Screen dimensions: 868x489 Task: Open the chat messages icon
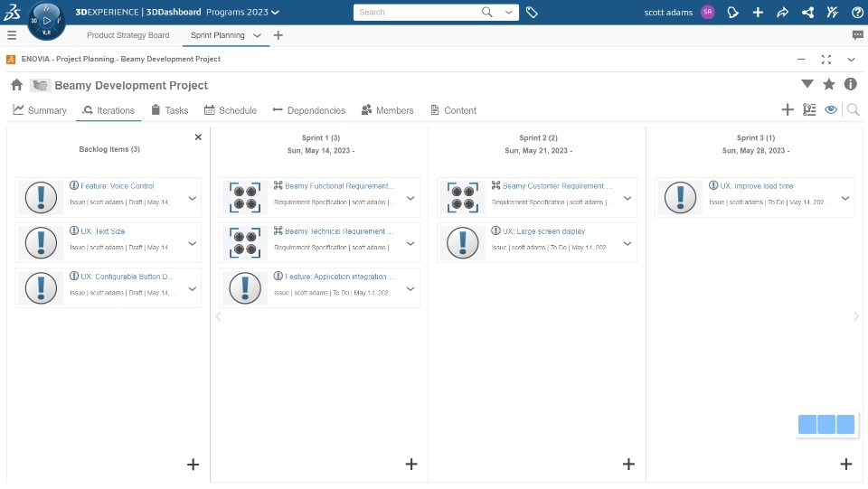(857, 35)
